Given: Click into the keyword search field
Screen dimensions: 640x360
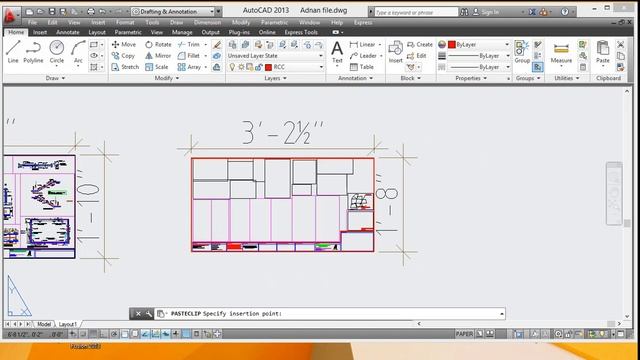Looking at the screenshot, I should point(416,12).
